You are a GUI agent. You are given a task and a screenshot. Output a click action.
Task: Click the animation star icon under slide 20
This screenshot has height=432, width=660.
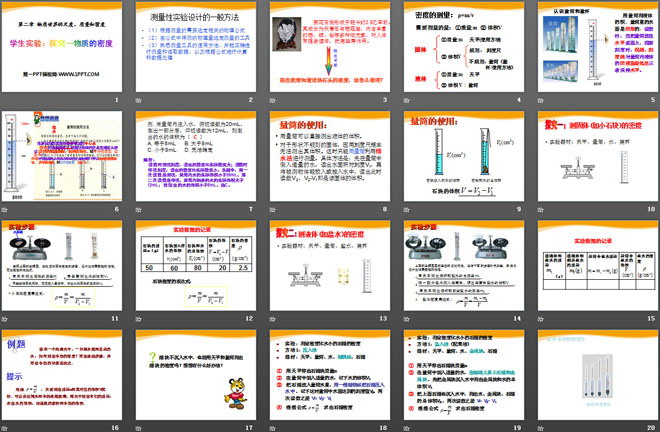click(541, 428)
